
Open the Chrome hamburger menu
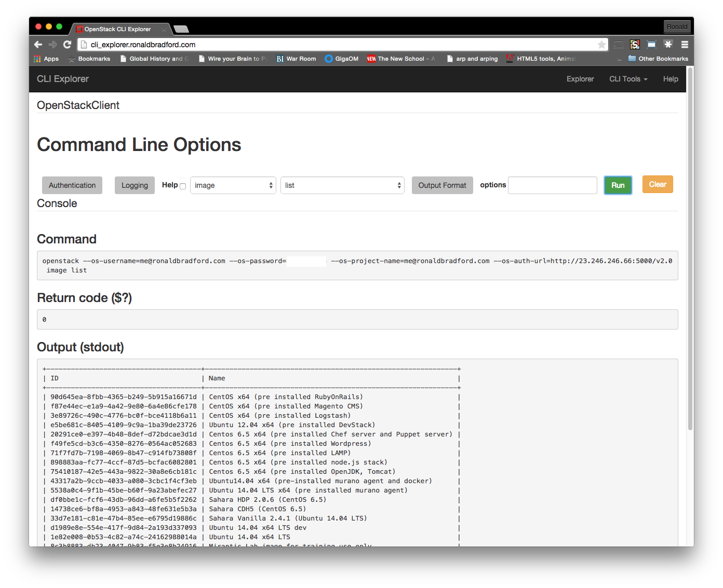685,45
